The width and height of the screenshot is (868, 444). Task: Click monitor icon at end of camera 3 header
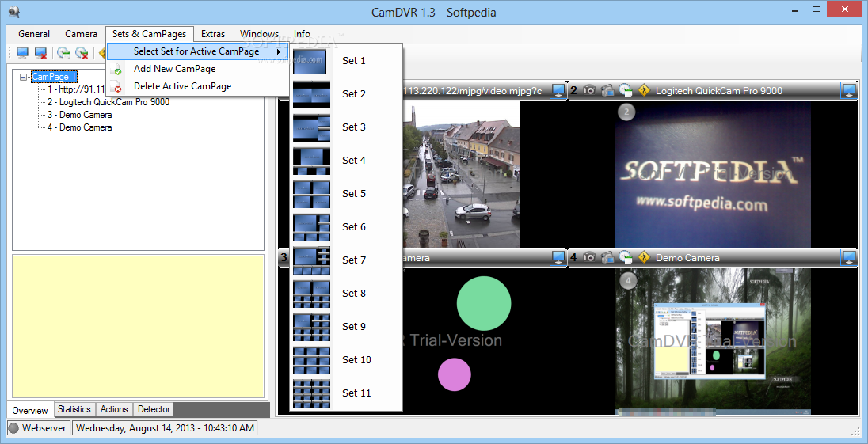point(558,257)
